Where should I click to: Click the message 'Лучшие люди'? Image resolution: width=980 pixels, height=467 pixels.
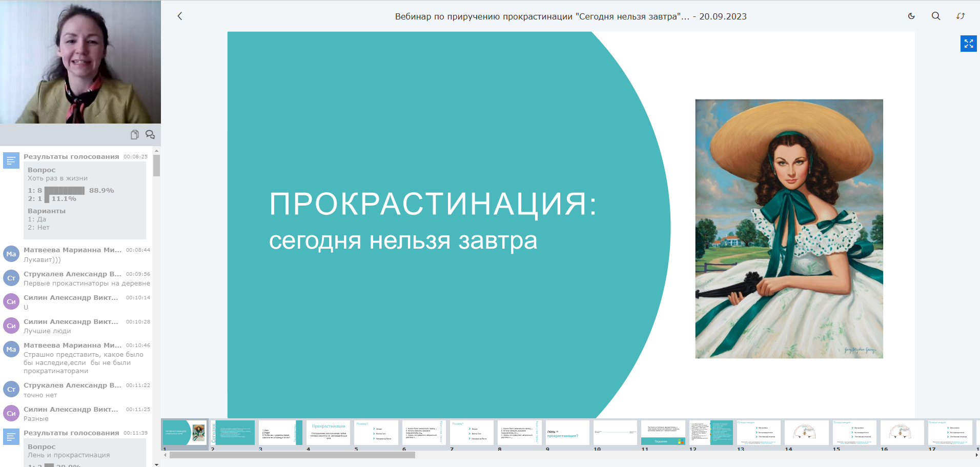(x=47, y=331)
